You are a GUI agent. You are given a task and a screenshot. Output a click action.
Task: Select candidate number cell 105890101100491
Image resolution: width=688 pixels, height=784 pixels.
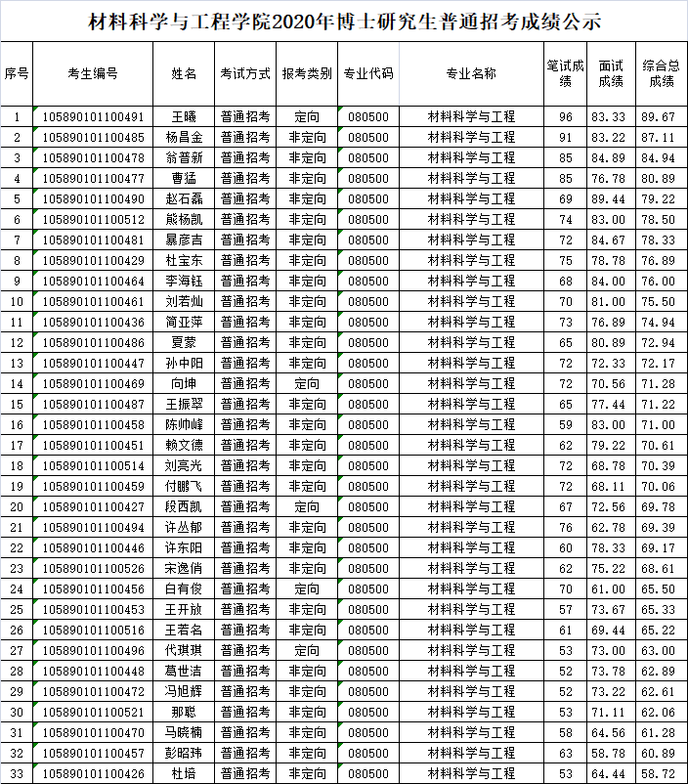[93, 117]
